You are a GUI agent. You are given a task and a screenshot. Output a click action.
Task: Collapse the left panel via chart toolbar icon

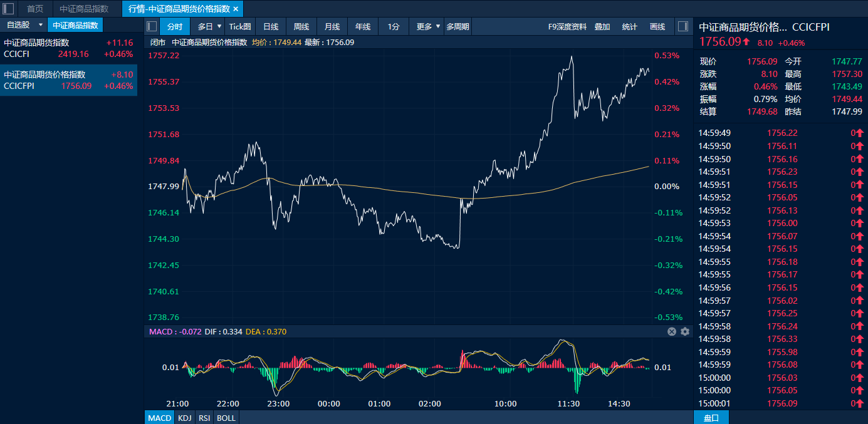152,26
